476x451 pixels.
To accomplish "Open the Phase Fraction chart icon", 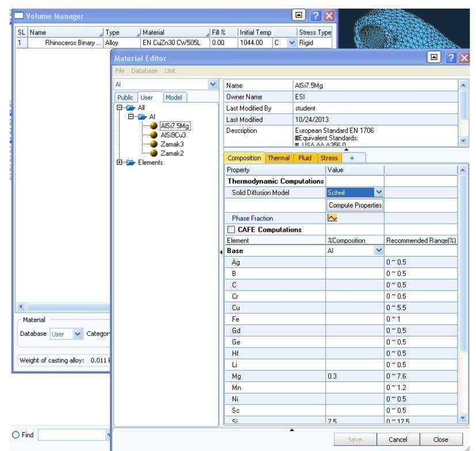I will click(332, 217).
